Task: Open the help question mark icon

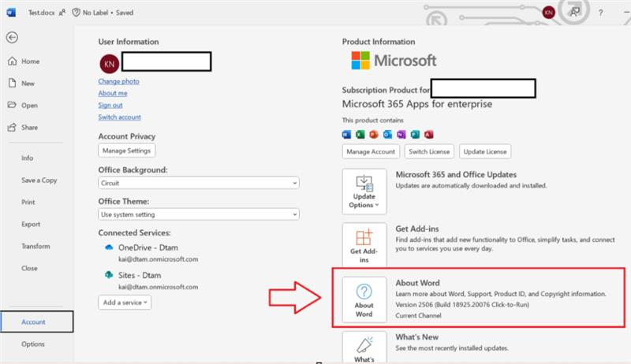Action: coord(600,13)
